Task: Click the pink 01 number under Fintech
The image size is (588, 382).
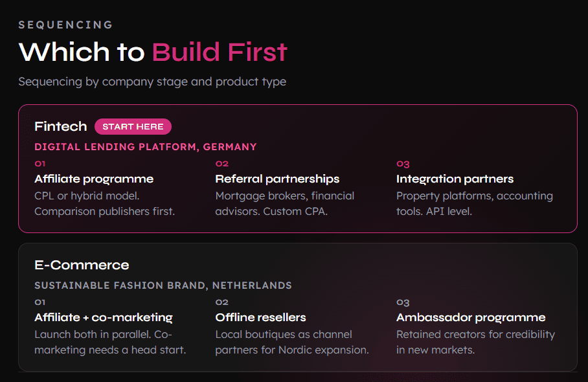Action: click(40, 164)
